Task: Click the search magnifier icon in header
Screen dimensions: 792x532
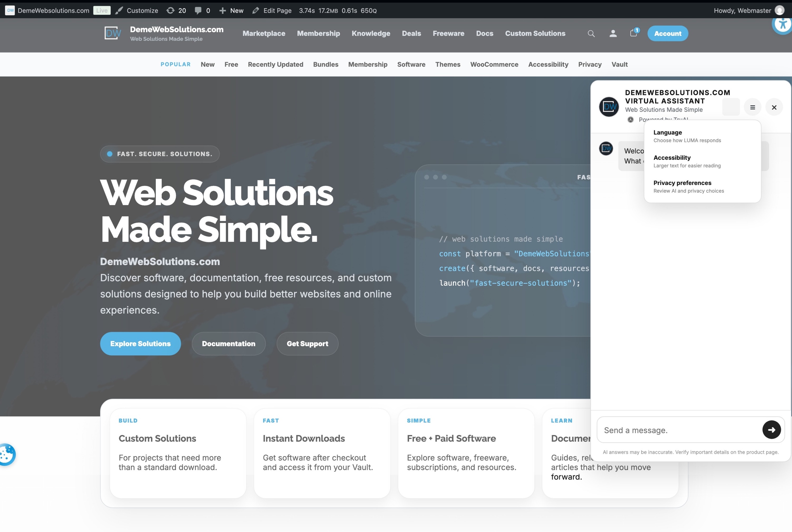Action: [x=591, y=33]
